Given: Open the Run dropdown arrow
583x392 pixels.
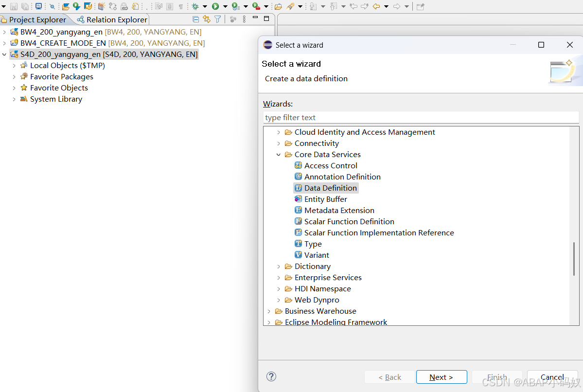Looking at the screenshot, I should [225, 6].
